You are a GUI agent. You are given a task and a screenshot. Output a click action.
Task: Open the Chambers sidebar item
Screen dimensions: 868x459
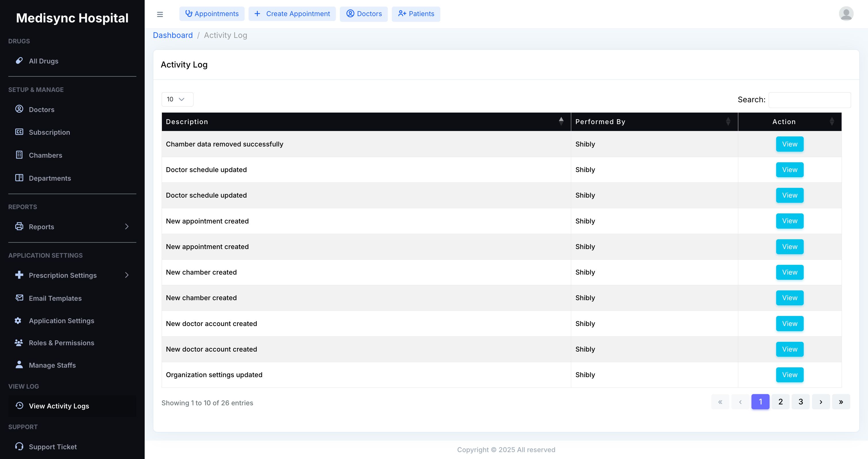click(x=72, y=155)
